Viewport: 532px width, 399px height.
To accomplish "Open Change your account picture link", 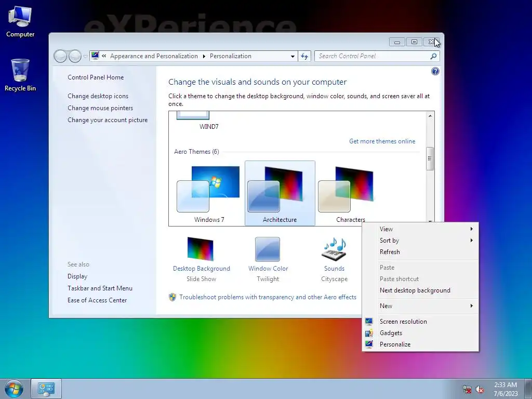I will 108,120.
